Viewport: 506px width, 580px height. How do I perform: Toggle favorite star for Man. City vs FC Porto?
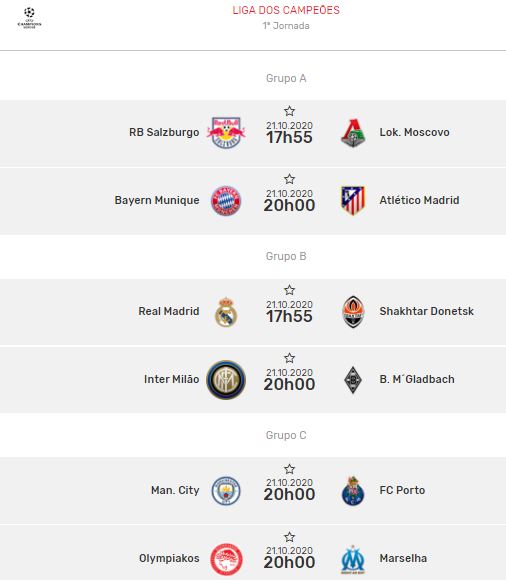290,469
